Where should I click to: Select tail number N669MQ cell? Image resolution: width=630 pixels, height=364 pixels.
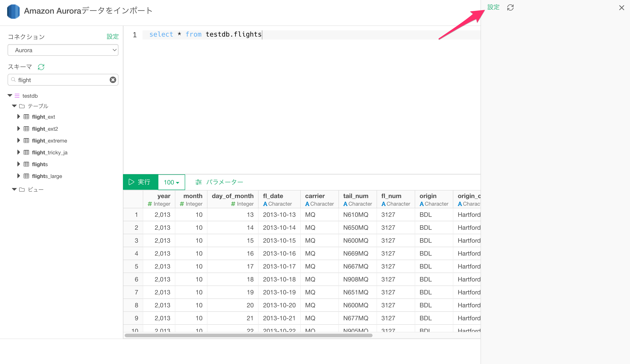pyautogui.click(x=358, y=253)
